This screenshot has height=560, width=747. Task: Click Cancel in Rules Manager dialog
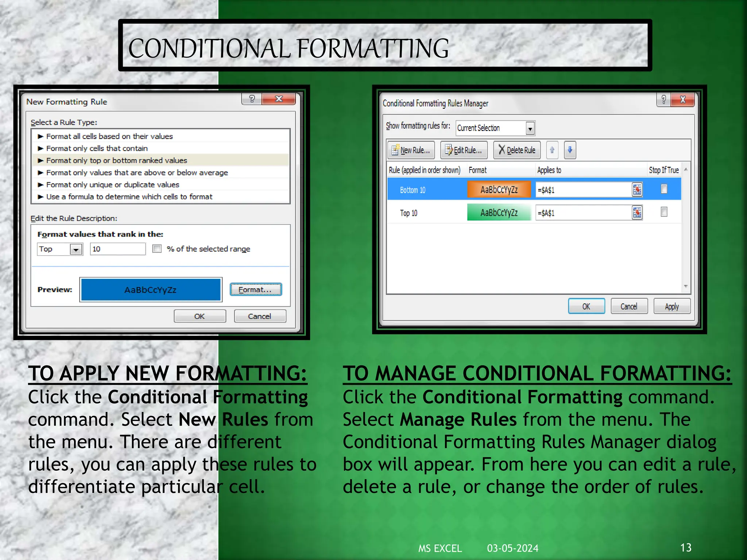click(629, 306)
